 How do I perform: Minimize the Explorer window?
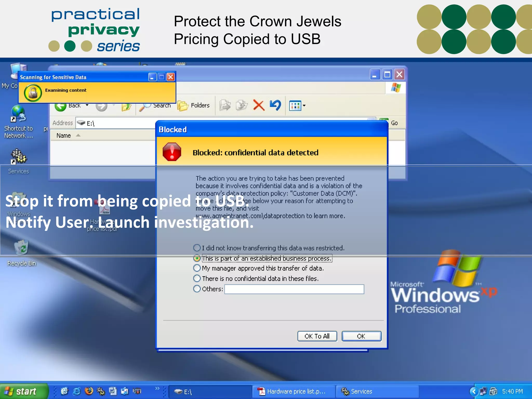point(375,75)
